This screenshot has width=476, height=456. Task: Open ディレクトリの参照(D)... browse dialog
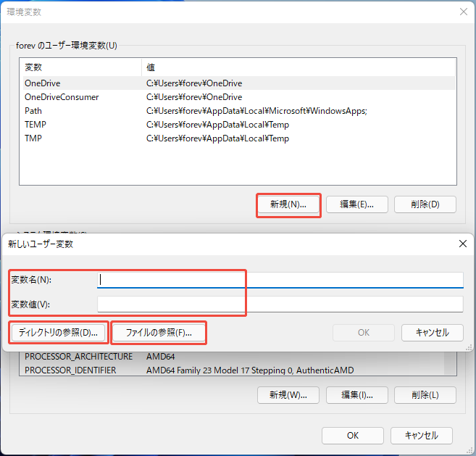[x=58, y=333]
